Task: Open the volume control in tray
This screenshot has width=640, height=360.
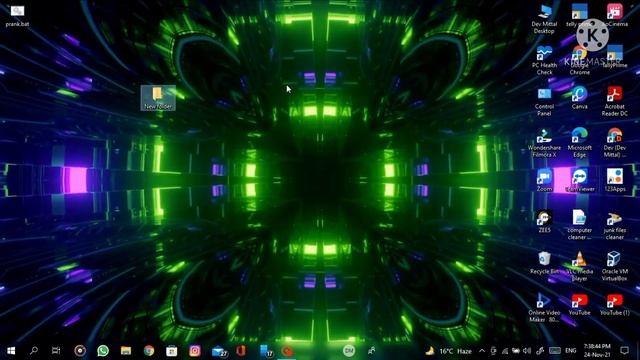Action: [527, 351]
